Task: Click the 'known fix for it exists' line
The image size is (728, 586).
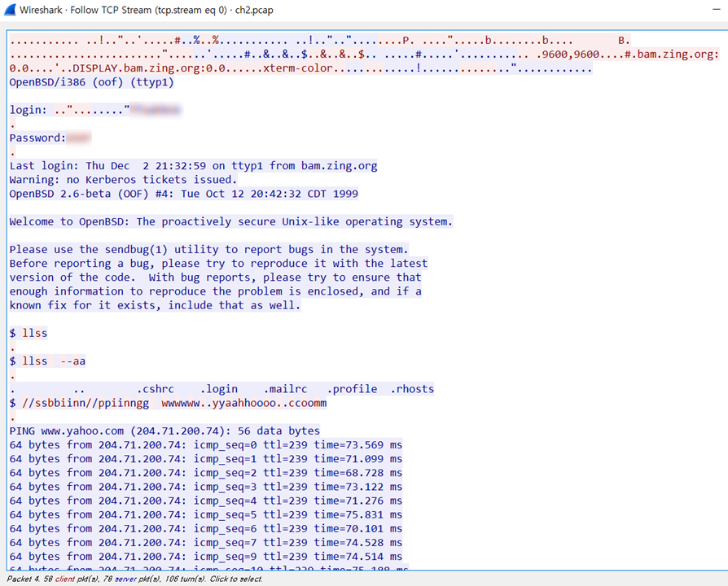Action: click(155, 305)
